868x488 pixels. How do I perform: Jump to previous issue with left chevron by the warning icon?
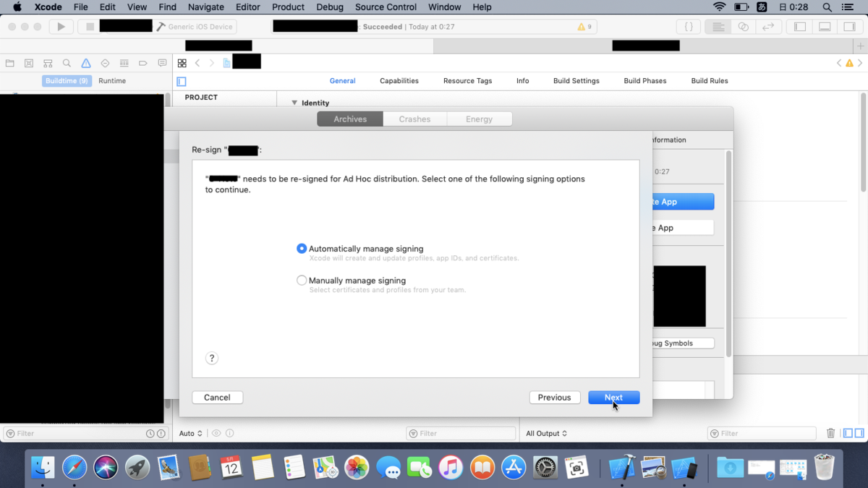[x=839, y=64]
